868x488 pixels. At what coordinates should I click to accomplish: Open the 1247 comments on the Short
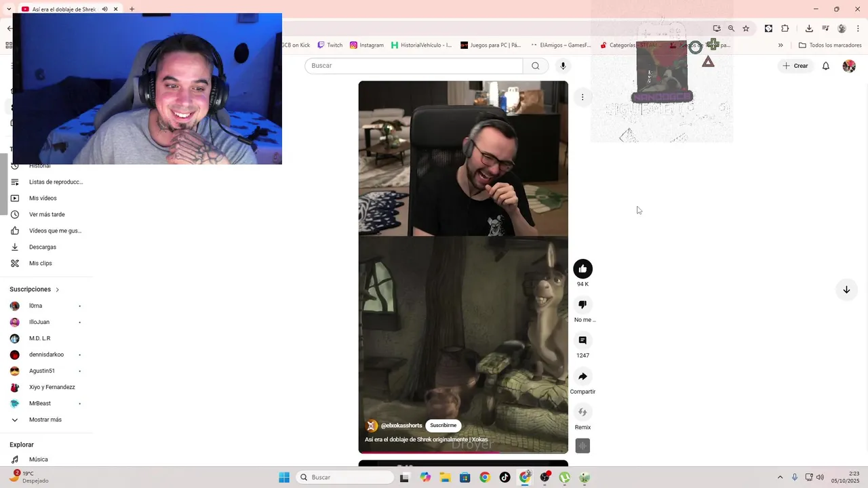[583, 340]
